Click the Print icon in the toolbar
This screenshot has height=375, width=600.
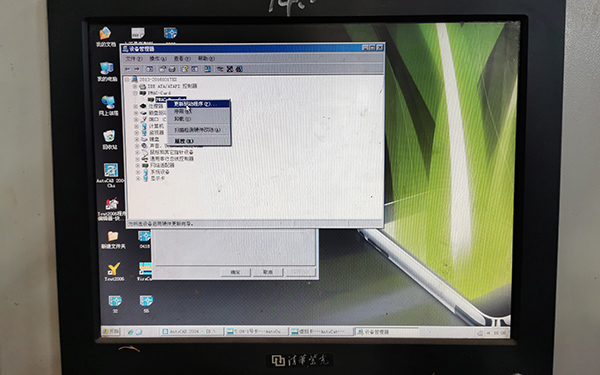172,69
